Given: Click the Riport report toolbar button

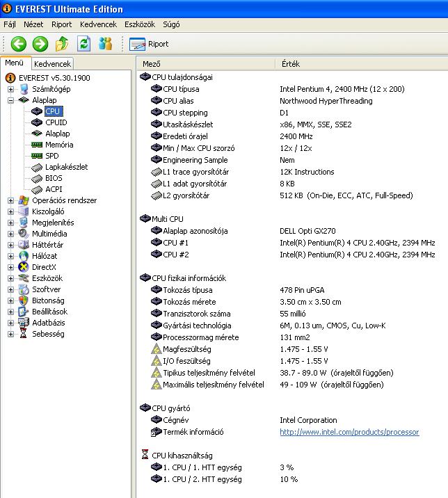Looking at the screenshot, I should click(149, 44).
